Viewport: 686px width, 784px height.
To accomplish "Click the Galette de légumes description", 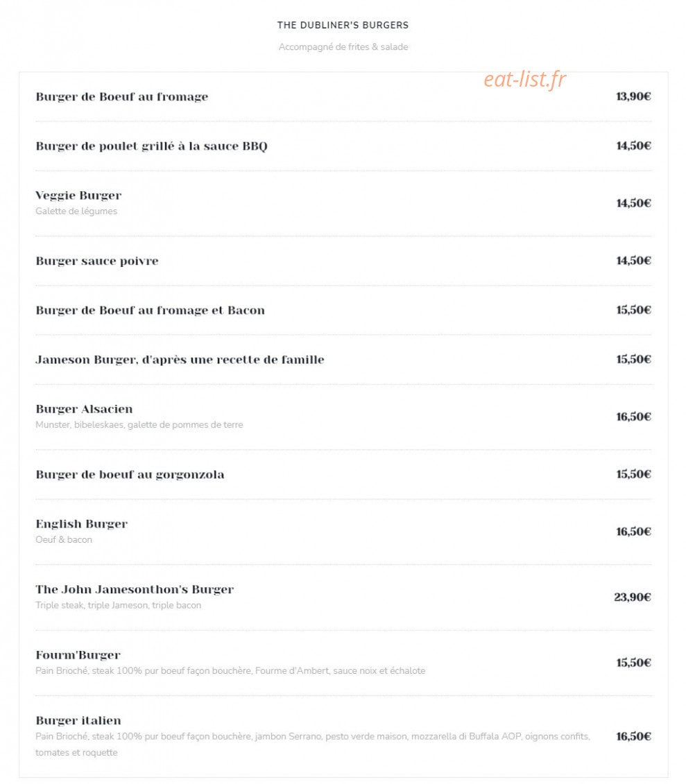I will 76,211.
